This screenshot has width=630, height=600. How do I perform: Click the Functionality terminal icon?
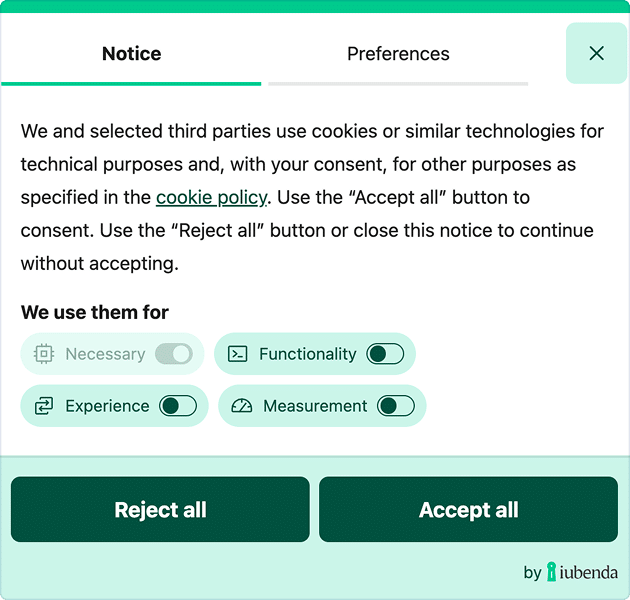click(238, 354)
